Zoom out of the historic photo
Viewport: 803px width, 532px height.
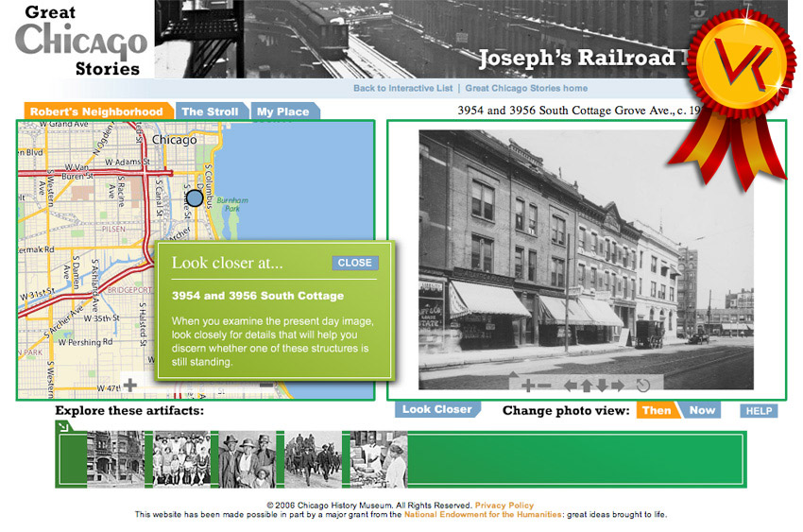[x=544, y=386]
